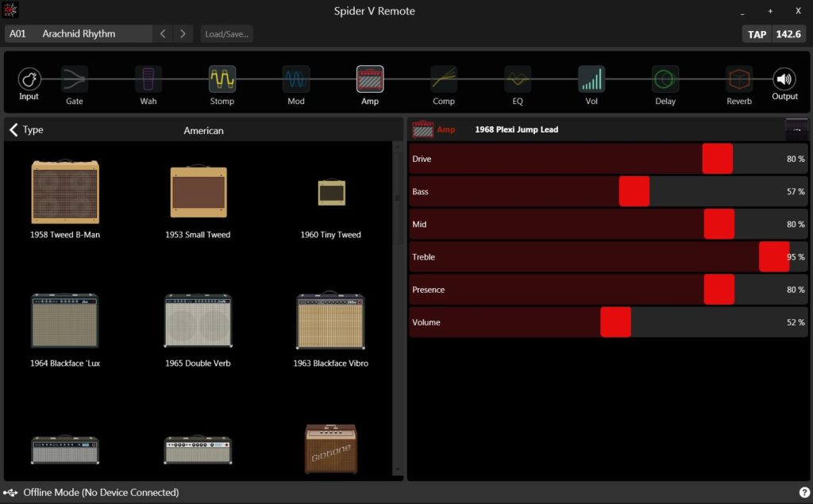The width and height of the screenshot is (813, 504).
Task: Open the Reverb effect block
Action: pos(739,79)
